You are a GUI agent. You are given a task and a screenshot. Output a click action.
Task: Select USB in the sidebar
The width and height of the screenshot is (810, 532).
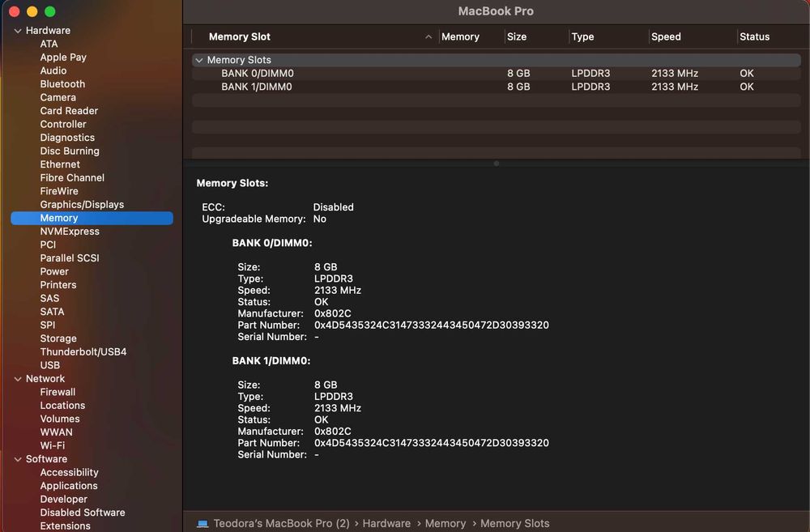click(50, 366)
